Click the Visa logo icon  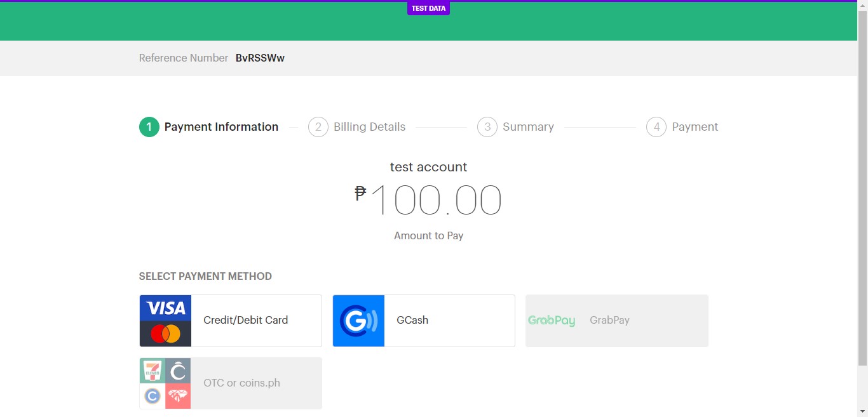tap(165, 307)
